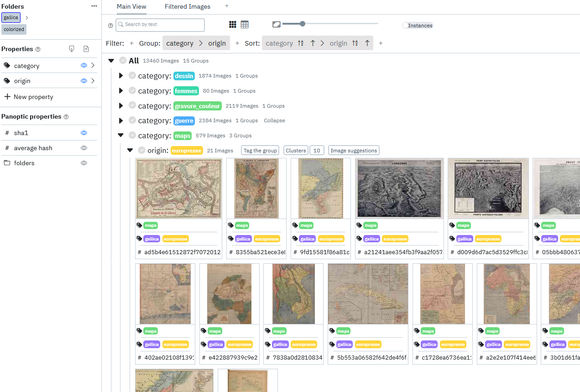Viewport: 580px width, 392px height.
Task: Click the plus icon next to Filter
Action: 131,43
